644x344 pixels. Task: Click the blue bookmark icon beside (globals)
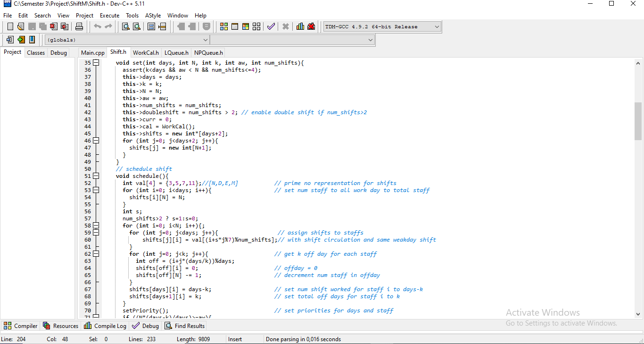coord(32,40)
